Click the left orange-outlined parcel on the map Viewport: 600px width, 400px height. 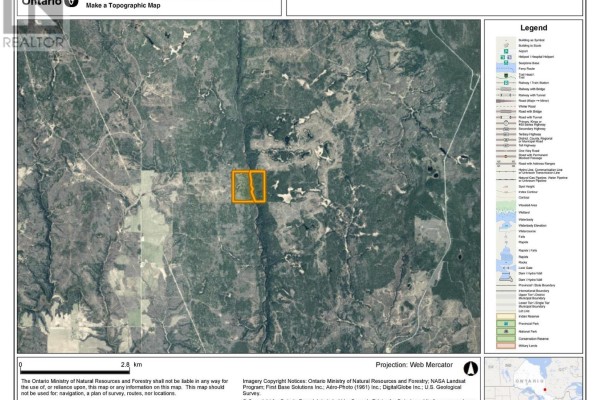pos(241,186)
